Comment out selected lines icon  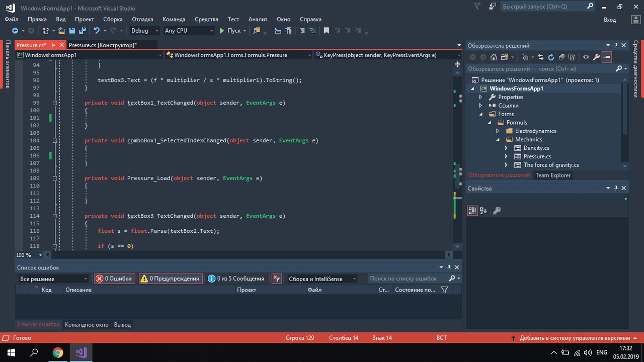pos(302,31)
